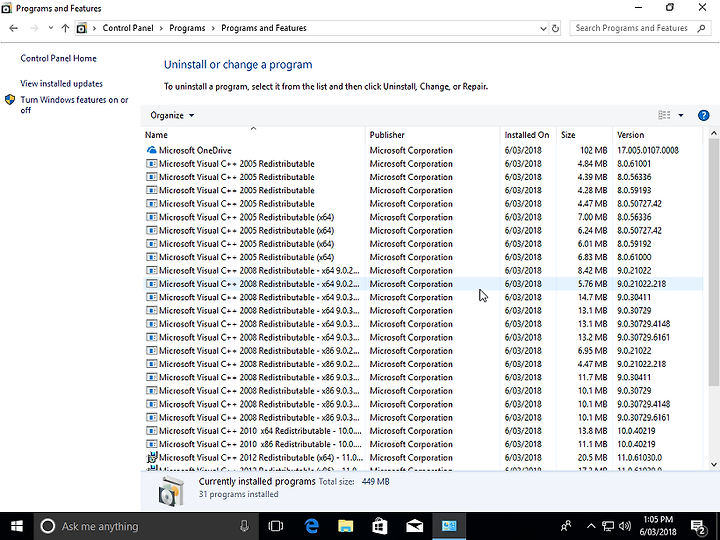Screen dimensions: 720x540
Task: Sort by Version column header
Action: click(x=658, y=135)
